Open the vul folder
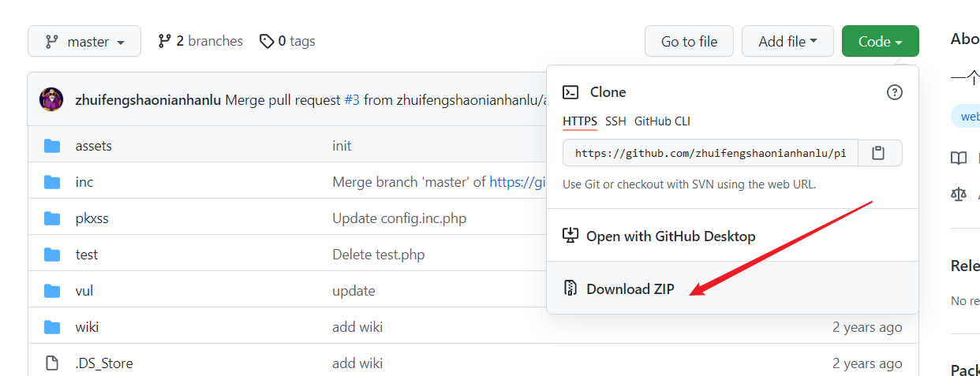980x376 pixels. [84, 291]
